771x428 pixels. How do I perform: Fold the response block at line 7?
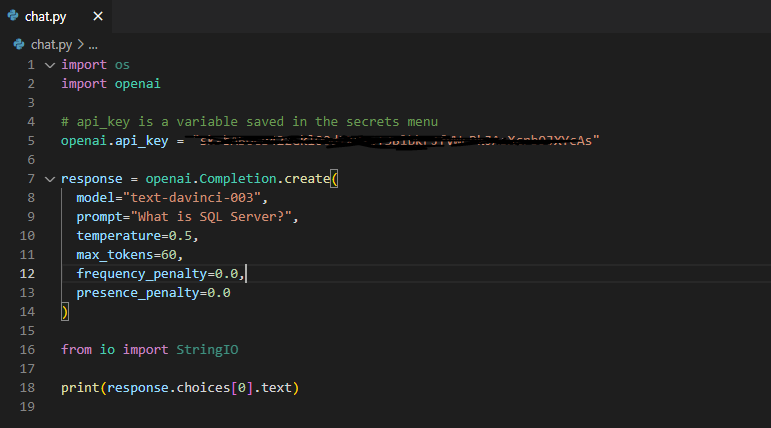click(x=50, y=179)
